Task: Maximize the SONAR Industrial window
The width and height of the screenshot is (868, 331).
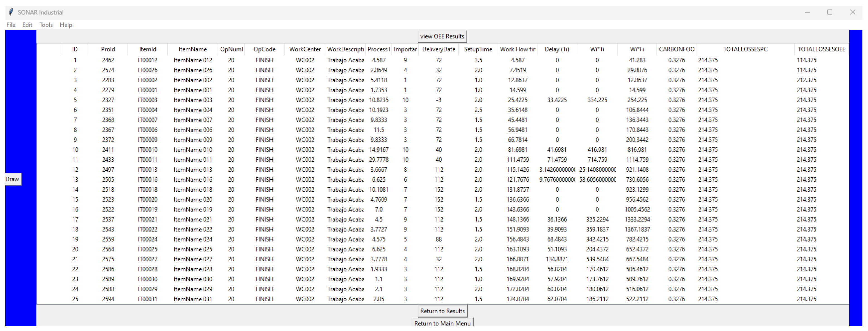Action: click(830, 12)
